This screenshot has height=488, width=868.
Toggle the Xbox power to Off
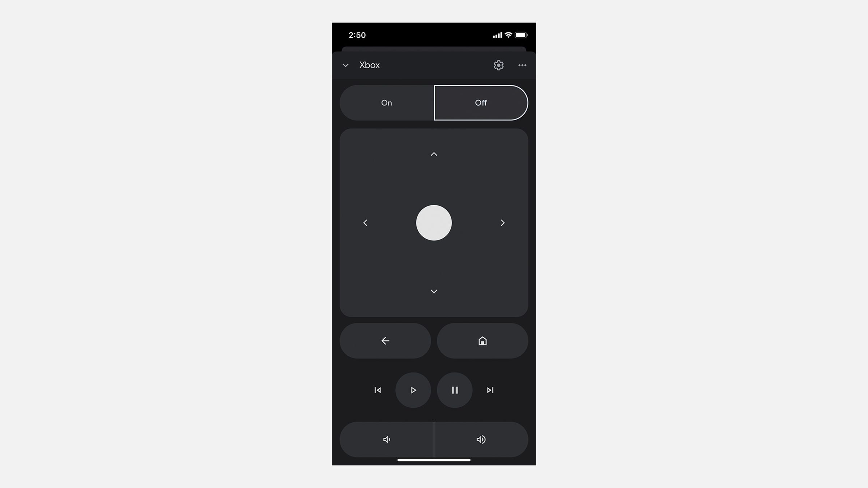481,103
